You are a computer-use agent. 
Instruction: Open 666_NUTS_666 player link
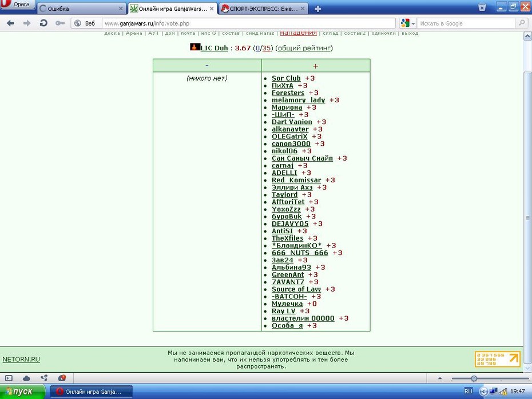300,253
